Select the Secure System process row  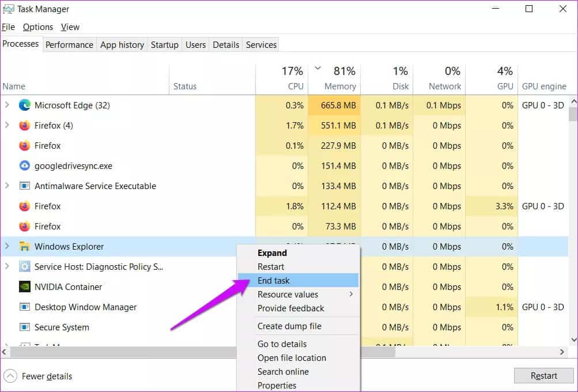click(x=284, y=327)
